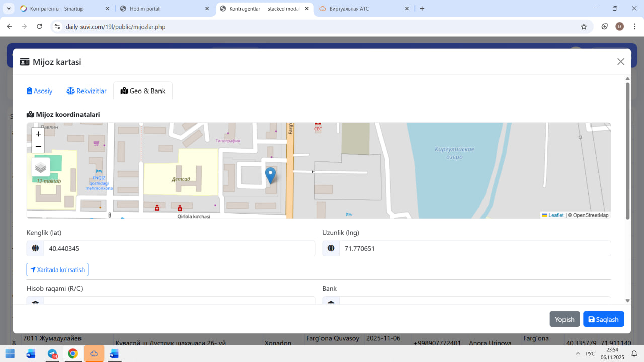Open the browser tab search dropdown

(9, 9)
